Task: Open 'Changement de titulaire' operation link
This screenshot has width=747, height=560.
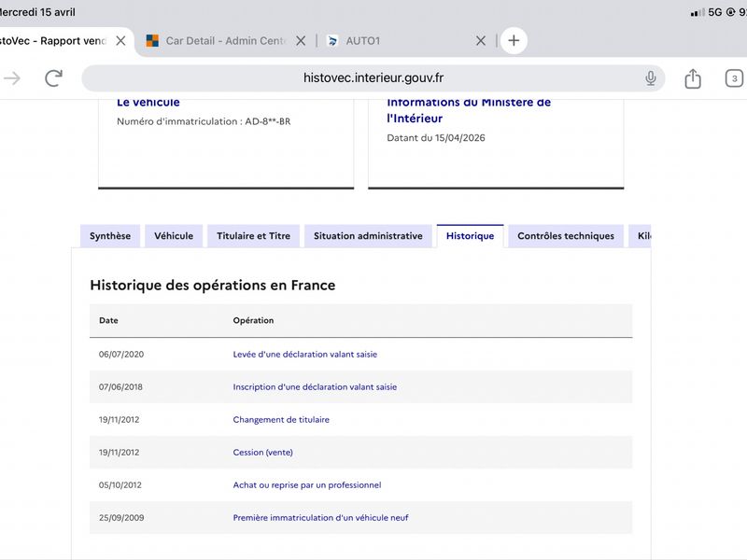Action: pyautogui.click(x=281, y=419)
